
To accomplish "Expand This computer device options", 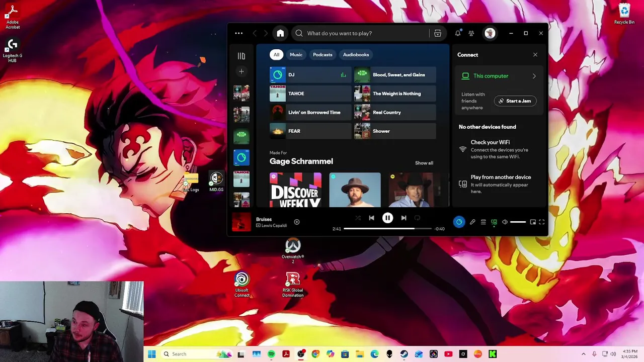I will 534,76.
